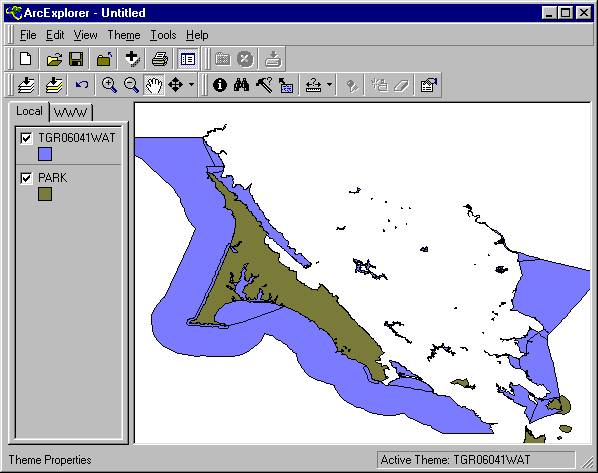This screenshot has width=598, height=473.
Task: Click the blue TGR06041WAT color swatch
Action: click(x=45, y=154)
